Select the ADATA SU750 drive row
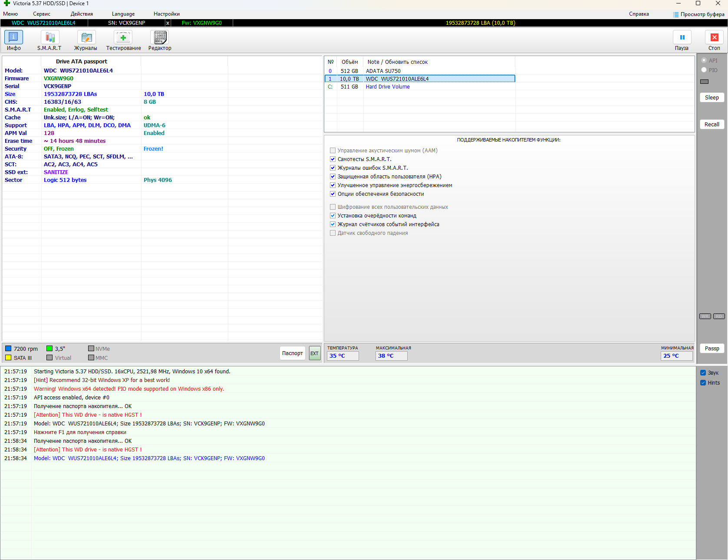728x560 pixels. point(420,71)
